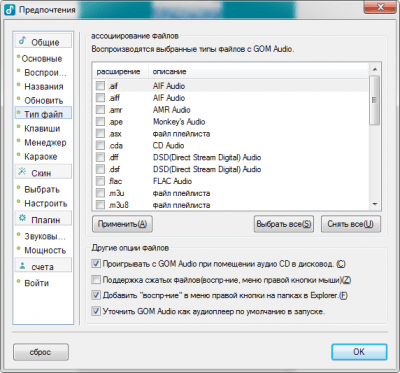This screenshot has width=400, height=373.
Task: Open the Основные settings page
Action: click(x=42, y=59)
